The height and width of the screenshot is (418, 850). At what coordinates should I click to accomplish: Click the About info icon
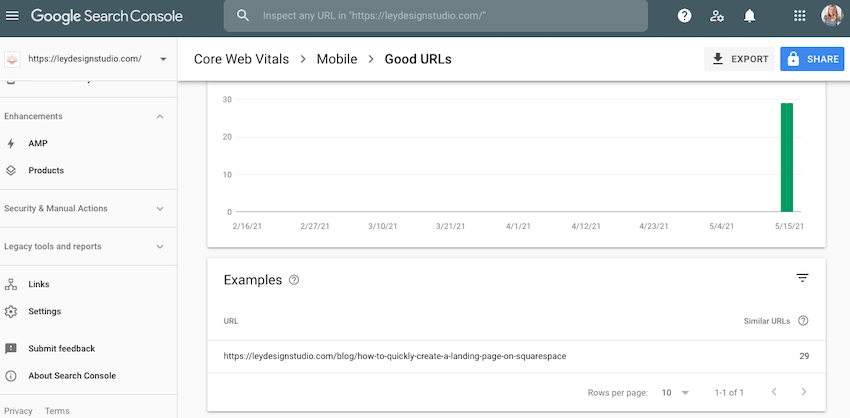click(11, 376)
